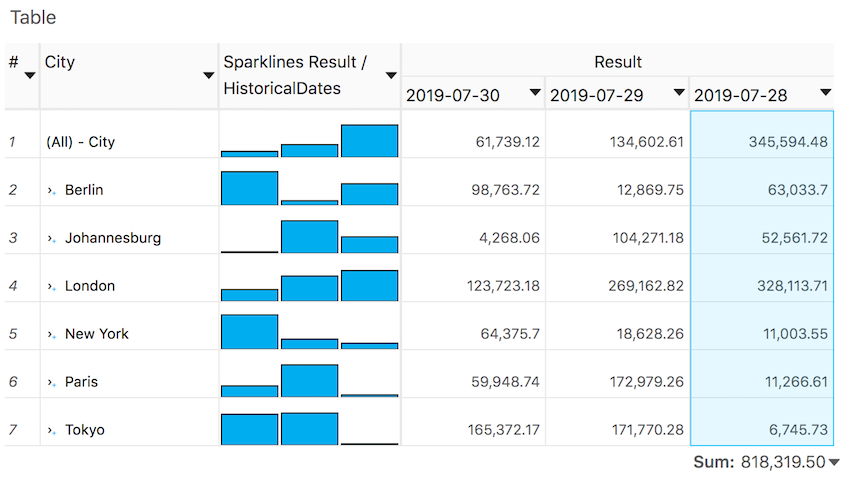
Task: Expand the London row
Action: [51, 287]
